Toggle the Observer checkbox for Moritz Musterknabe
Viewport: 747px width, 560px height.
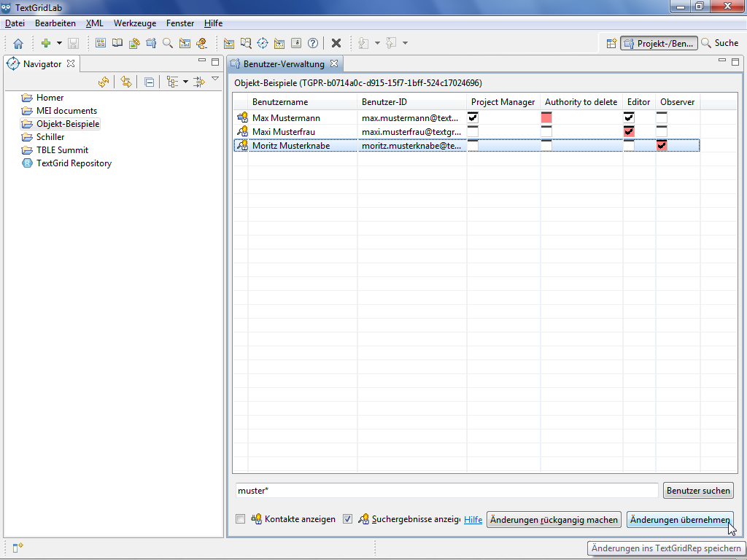662,146
